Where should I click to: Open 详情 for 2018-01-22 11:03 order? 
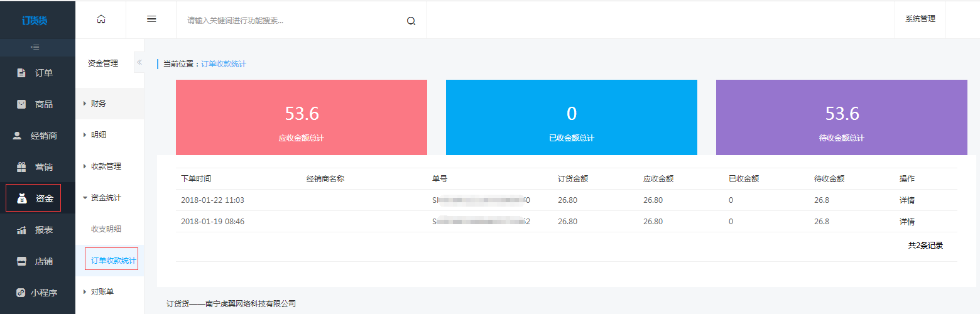(907, 200)
